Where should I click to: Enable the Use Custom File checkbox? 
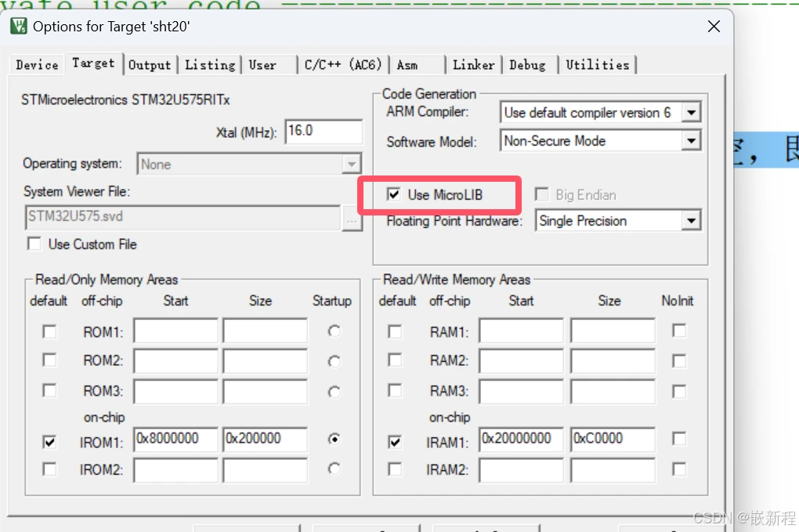tap(34, 244)
